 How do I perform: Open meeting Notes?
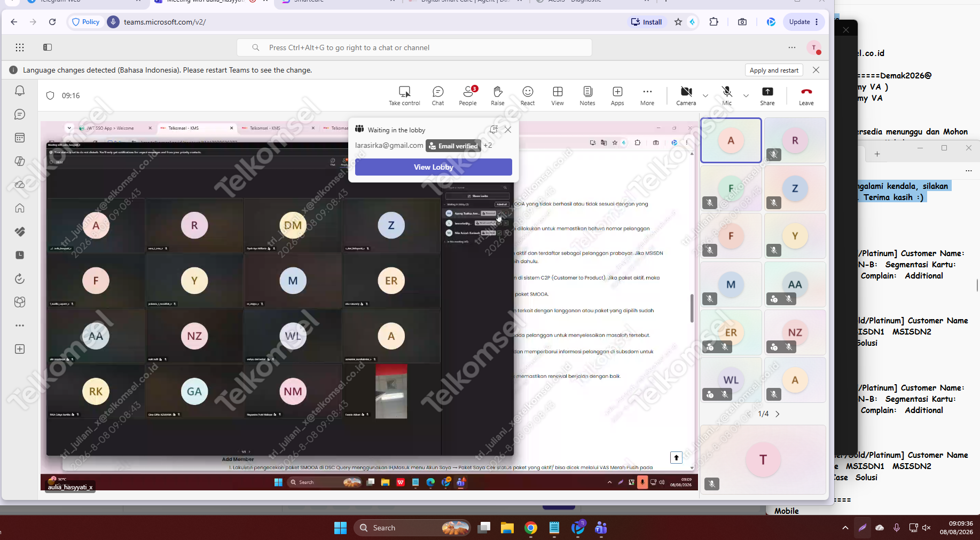pos(587,96)
